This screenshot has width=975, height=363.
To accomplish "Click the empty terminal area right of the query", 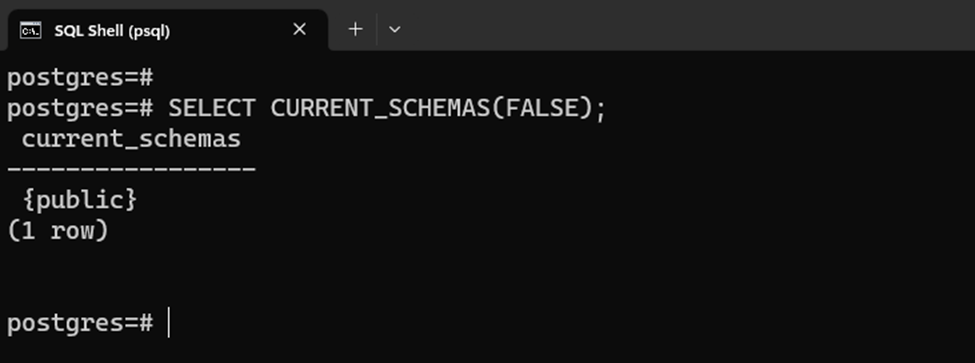I will click(790, 108).
